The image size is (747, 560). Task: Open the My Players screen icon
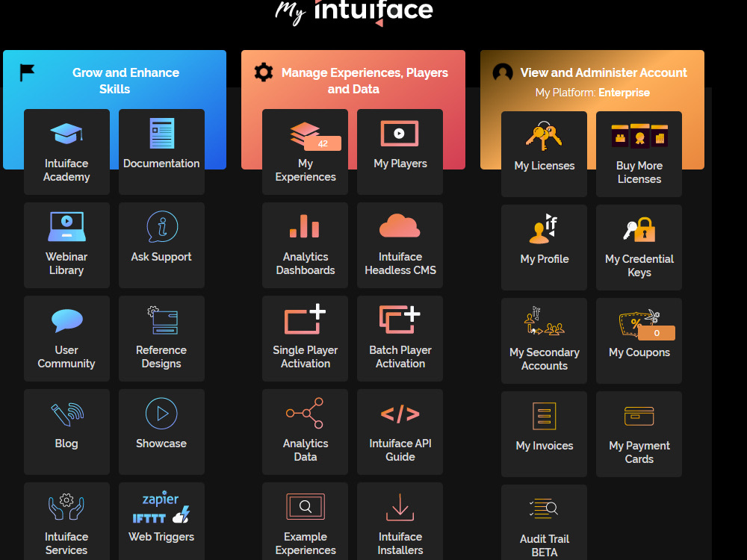click(x=400, y=134)
